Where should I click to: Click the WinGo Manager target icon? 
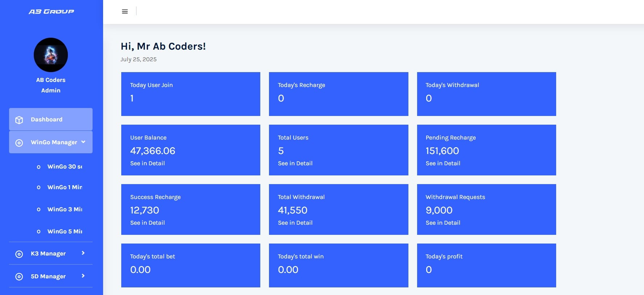pyautogui.click(x=19, y=143)
